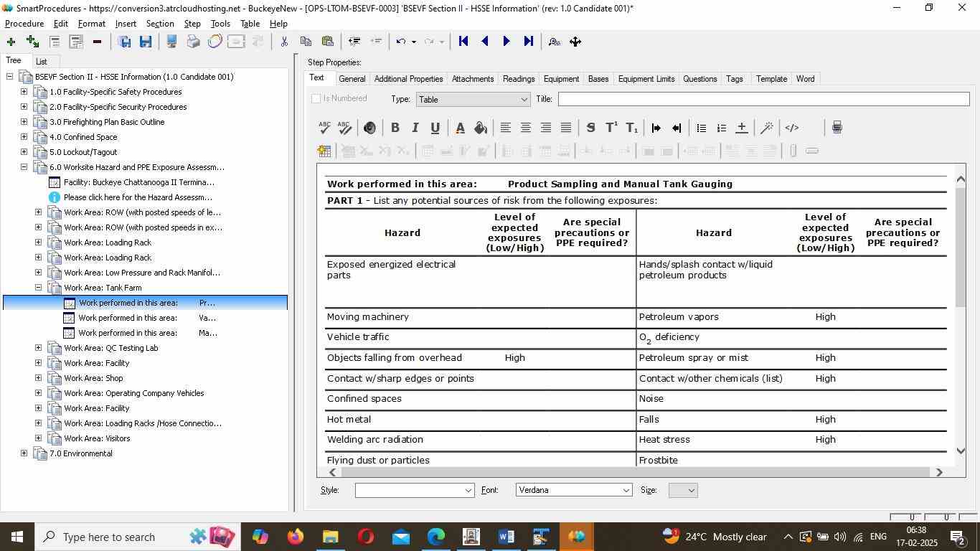
Task: Insert bulleted list
Action: (x=702, y=128)
